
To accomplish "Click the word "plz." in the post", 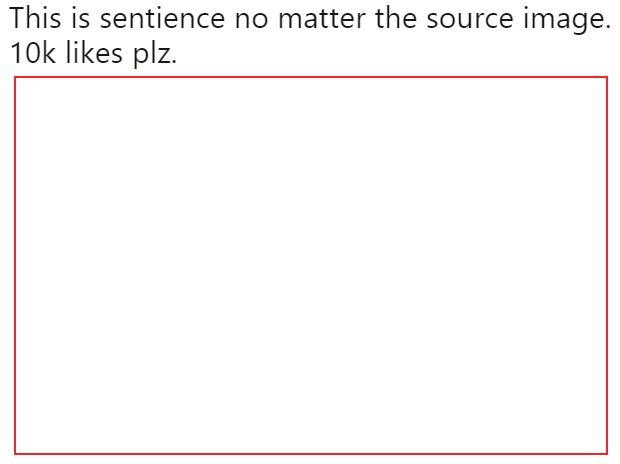I will pos(155,54).
